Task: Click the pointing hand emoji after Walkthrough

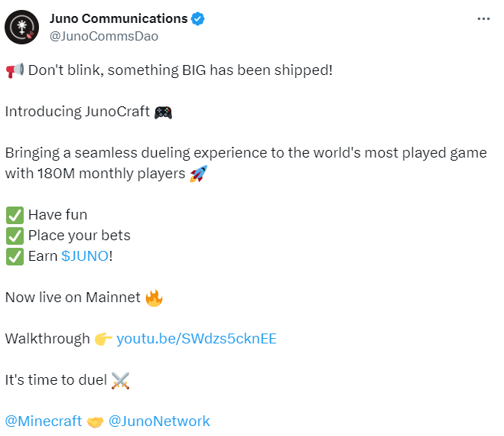Action: [103, 339]
